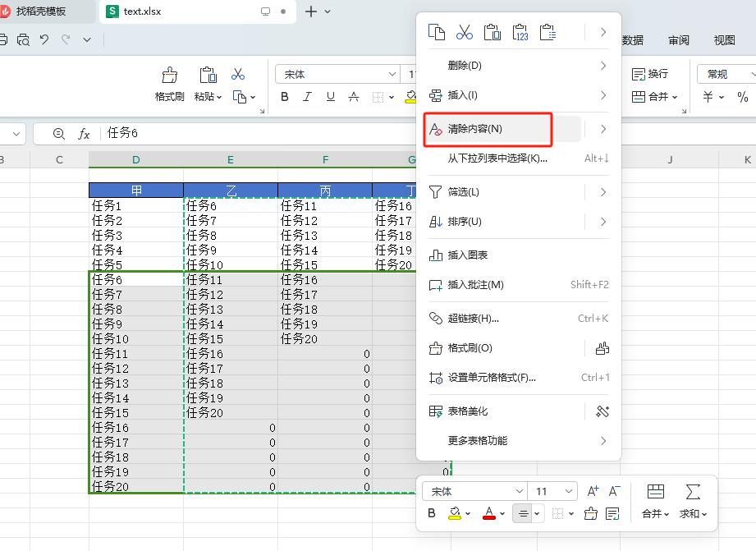Open 宋体 font dropdown in mini toolbar
756x551 pixels.
(x=520, y=491)
